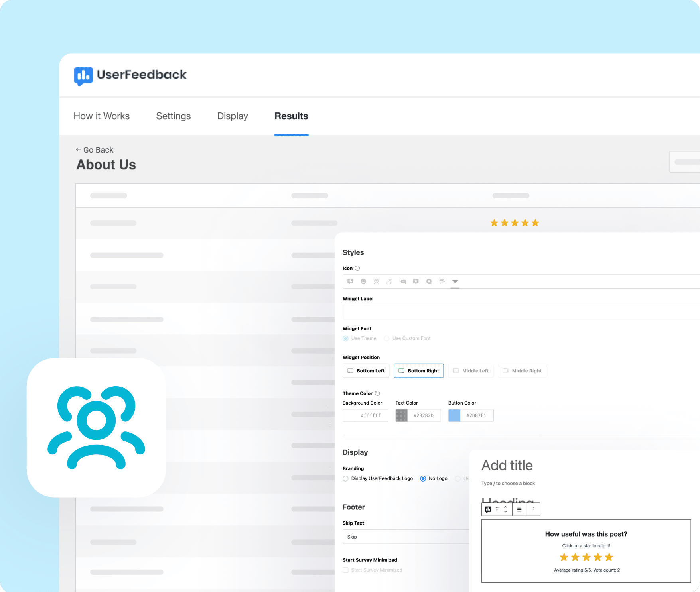Click the #23282D text color hex field

coord(424,415)
